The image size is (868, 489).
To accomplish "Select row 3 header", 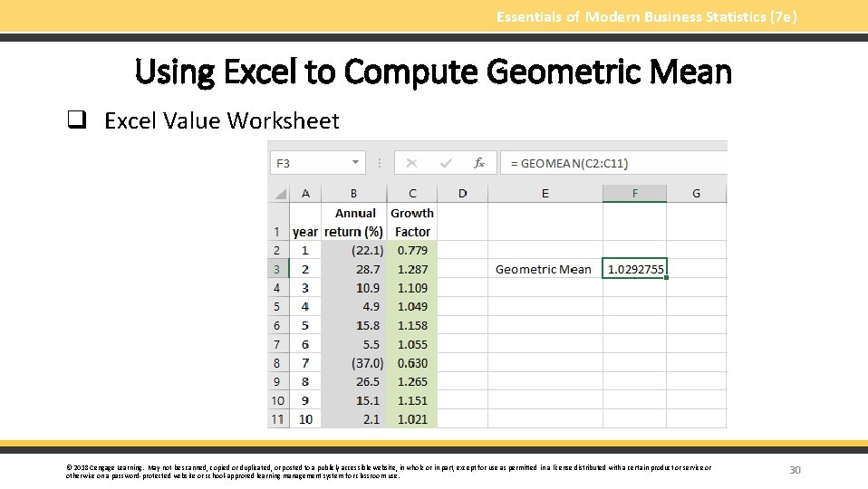I will coord(278,269).
